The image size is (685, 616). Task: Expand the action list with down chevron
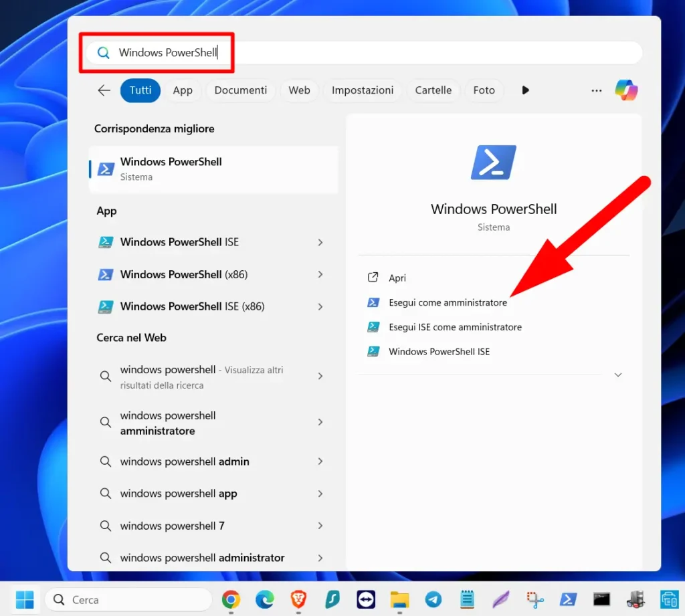[x=617, y=375]
